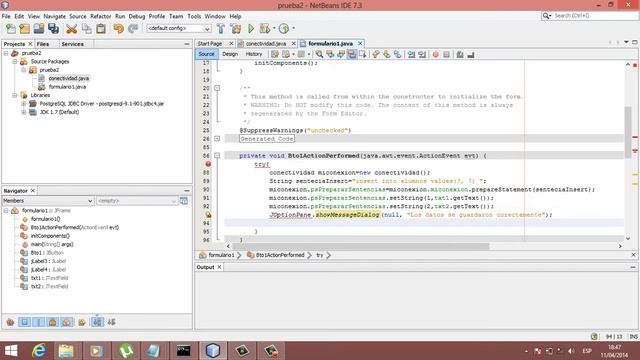Toggle show inherited members in Navigator
This screenshot has width=640, height=360.
coord(10,322)
